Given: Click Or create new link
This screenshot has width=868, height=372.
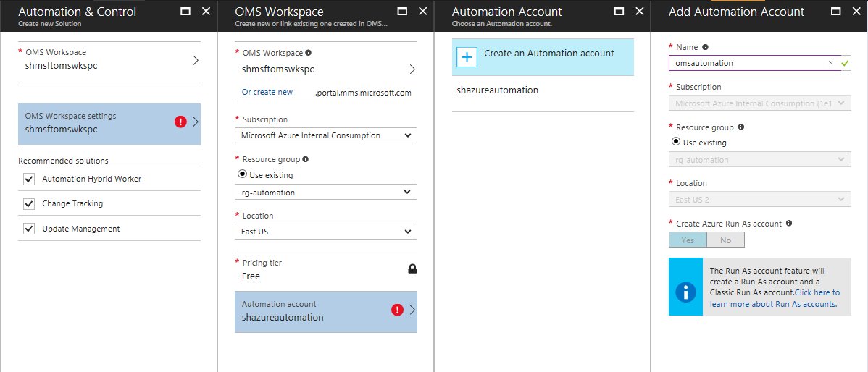Looking at the screenshot, I should [x=267, y=93].
